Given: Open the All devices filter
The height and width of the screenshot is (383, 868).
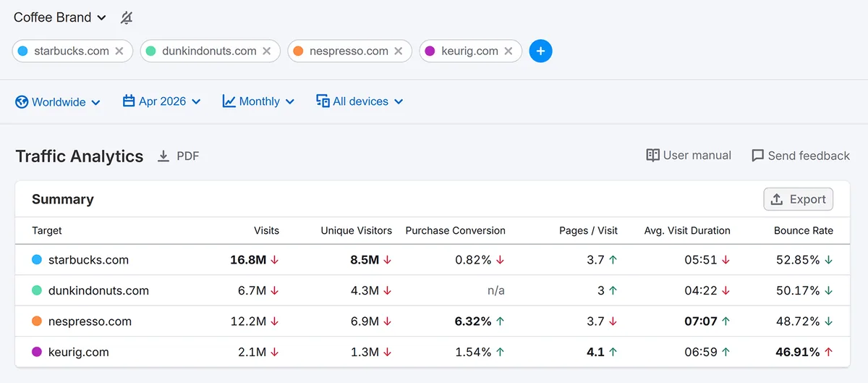Looking at the screenshot, I should [359, 101].
